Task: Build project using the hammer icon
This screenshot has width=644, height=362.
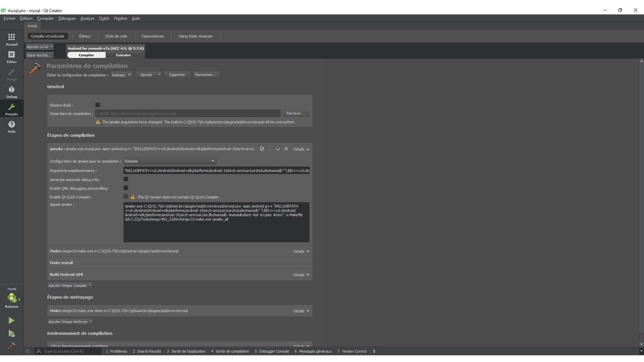Action: (x=11, y=346)
